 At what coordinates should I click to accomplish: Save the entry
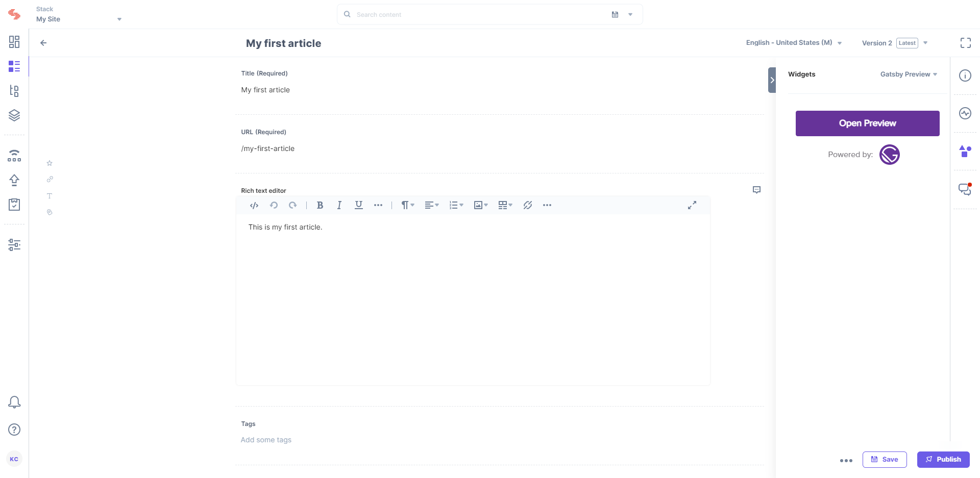click(885, 460)
